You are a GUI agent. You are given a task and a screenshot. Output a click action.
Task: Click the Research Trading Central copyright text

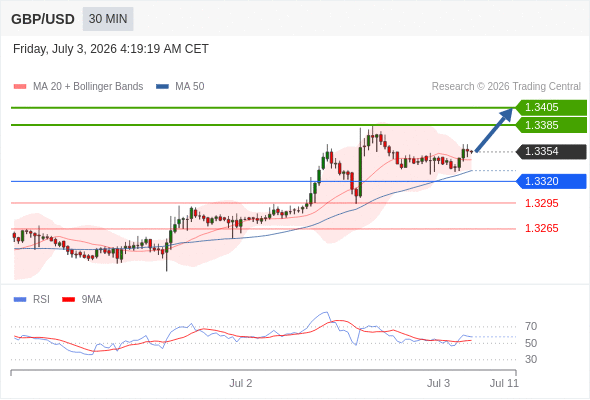point(506,87)
